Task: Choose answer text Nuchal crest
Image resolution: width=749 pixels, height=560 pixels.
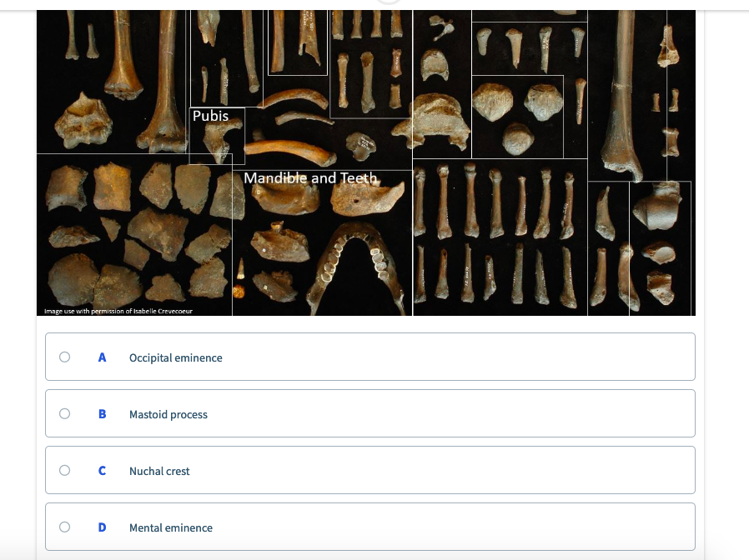Action: coord(159,471)
